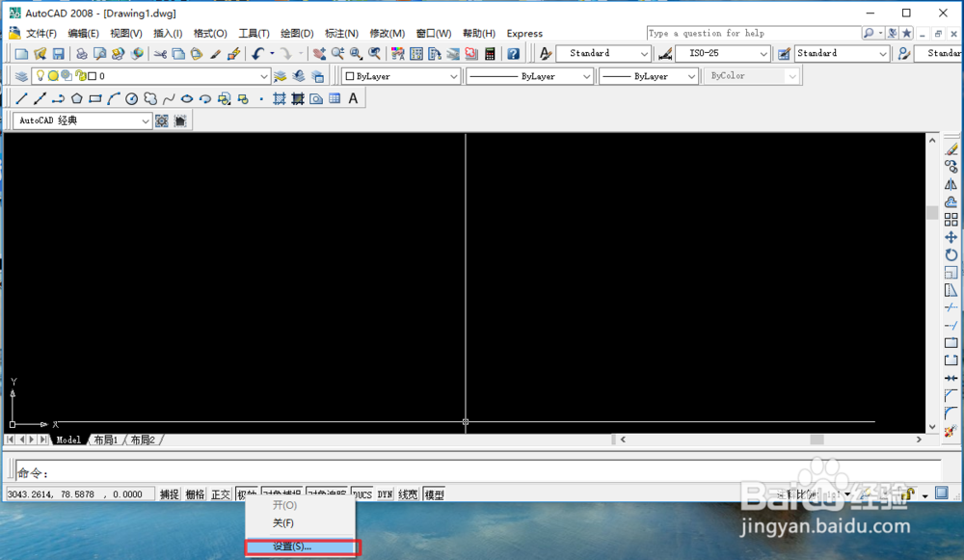Click the Pan hand icon
This screenshot has height=560, width=964.
(319, 53)
